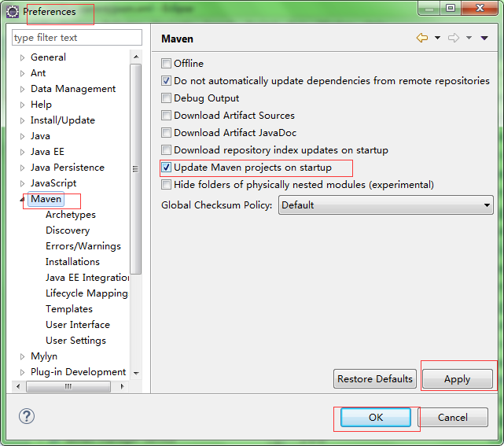
Task: Enable the Debug Output checkbox
Action: [x=166, y=98]
